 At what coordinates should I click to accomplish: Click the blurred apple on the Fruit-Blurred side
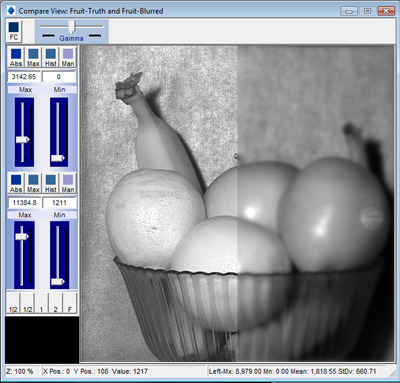click(x=334, y=213)
